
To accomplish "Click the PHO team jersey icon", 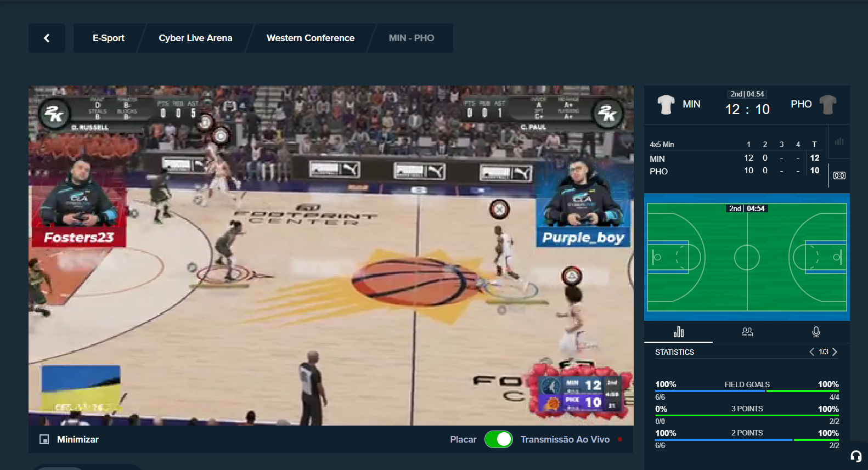I will [827, 104].
